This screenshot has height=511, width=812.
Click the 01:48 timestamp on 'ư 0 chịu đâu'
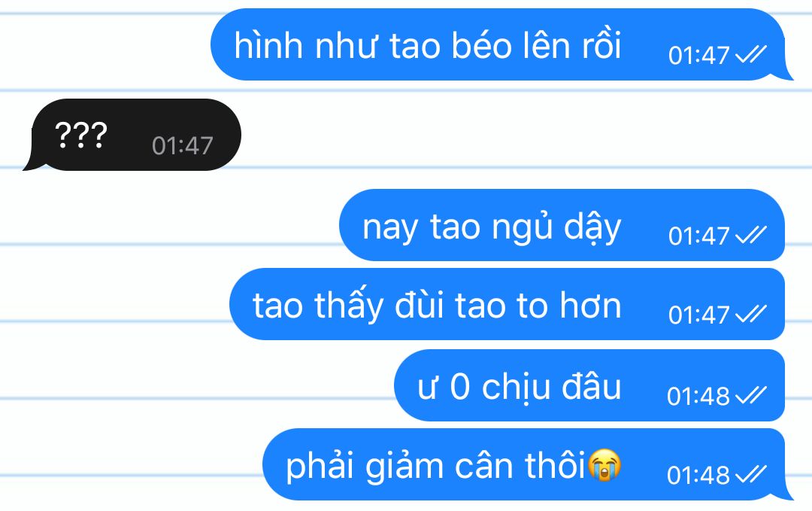pos(698,397)
